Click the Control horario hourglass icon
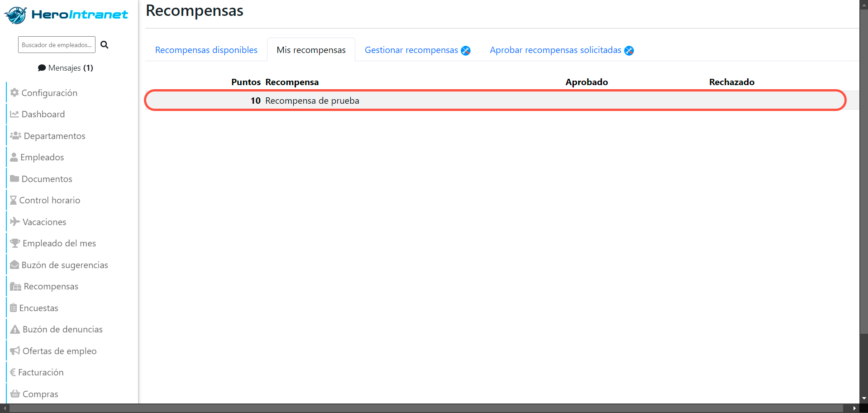 tap(13, 200)
